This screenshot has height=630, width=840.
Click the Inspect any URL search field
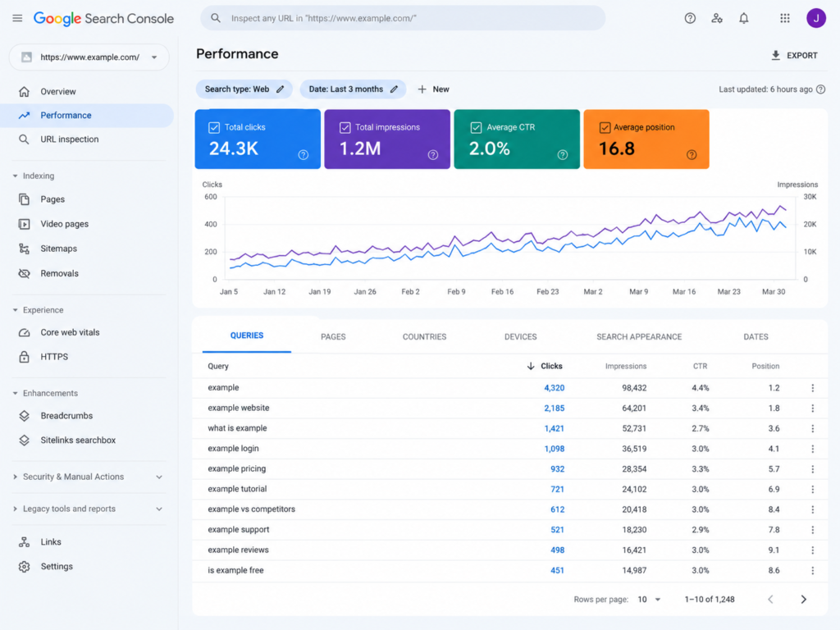click(x=403, y=18)
